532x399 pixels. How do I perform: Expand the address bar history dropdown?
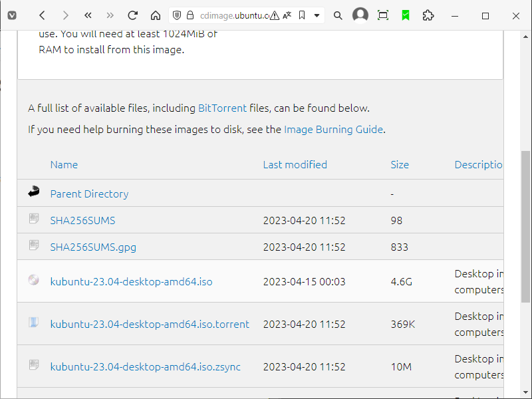[x=317, y=15]
